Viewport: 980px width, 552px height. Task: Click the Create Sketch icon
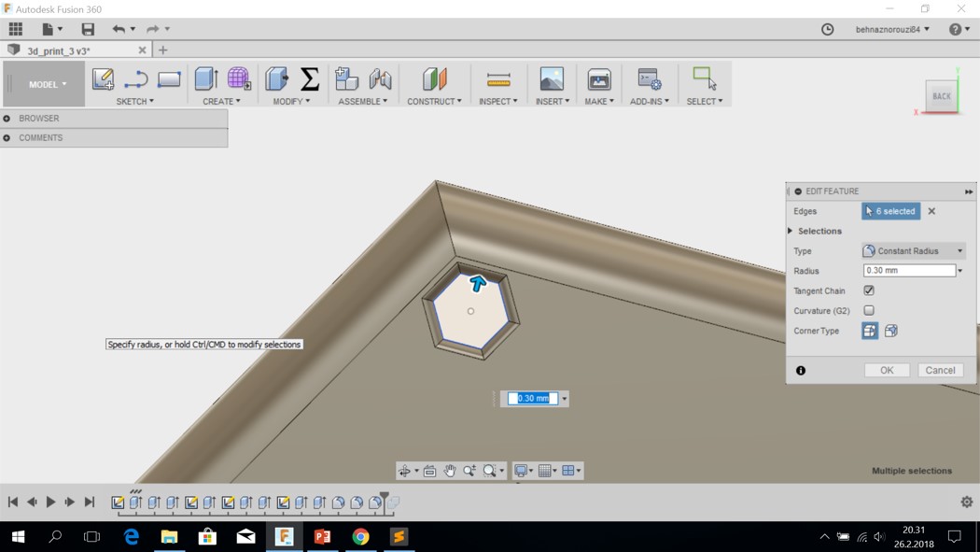pos(103,79)
